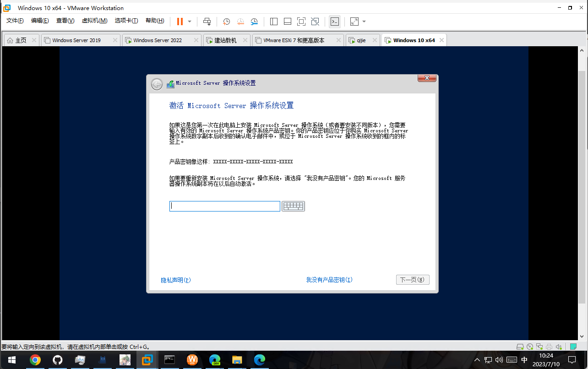Show or hide the library sidebar
The image size is (588, 369).
coord(274,22)
